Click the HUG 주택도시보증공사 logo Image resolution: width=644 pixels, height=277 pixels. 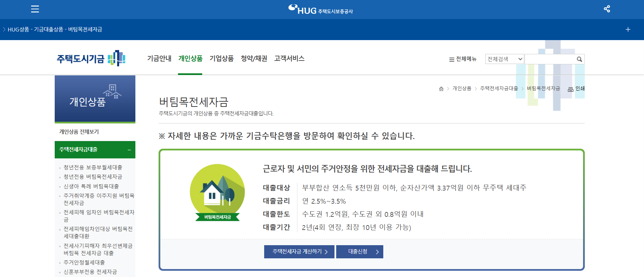click(x=321, y=9)
